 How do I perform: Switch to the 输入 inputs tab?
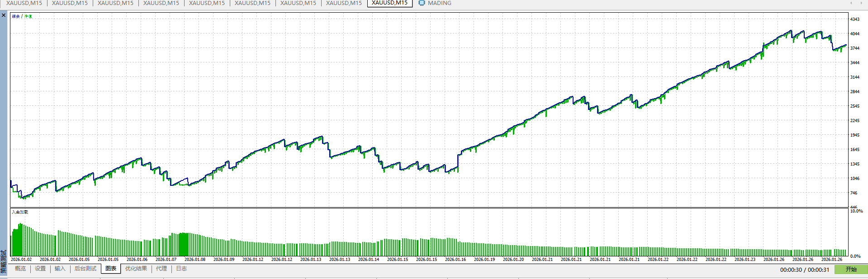(60, 269)
